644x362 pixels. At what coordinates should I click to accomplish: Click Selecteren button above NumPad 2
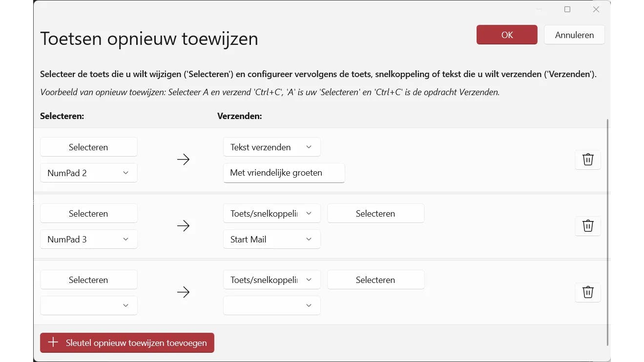tap(88, 147)
